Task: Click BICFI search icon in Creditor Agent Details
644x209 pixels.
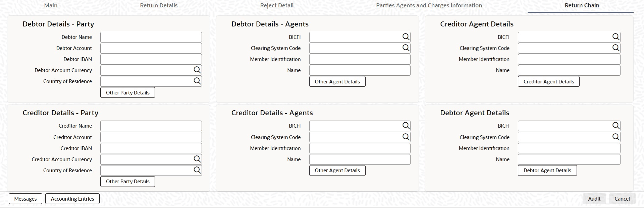Action: pos(615,37)
